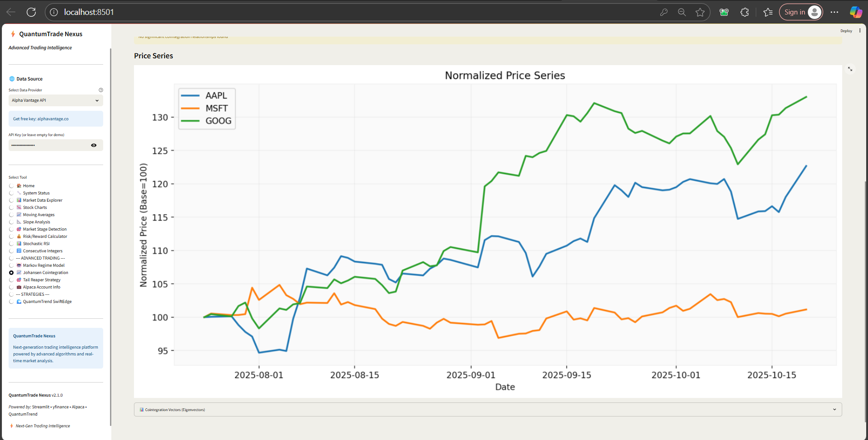
Task: Select Slope Analysis radio option
Action: pyautogui.click(x=11, y=222)
